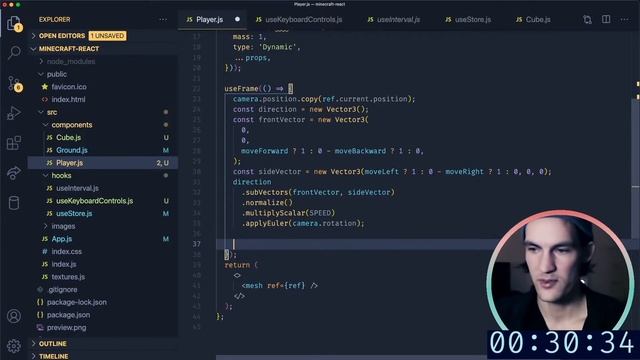Click the folded code marker after useFrame arrow

[x=290, y=89]
